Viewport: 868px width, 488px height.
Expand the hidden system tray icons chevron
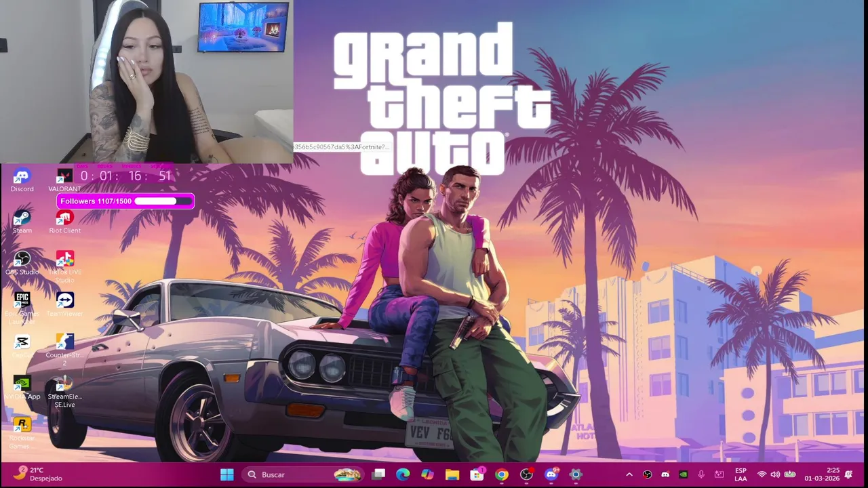(629, 474)
